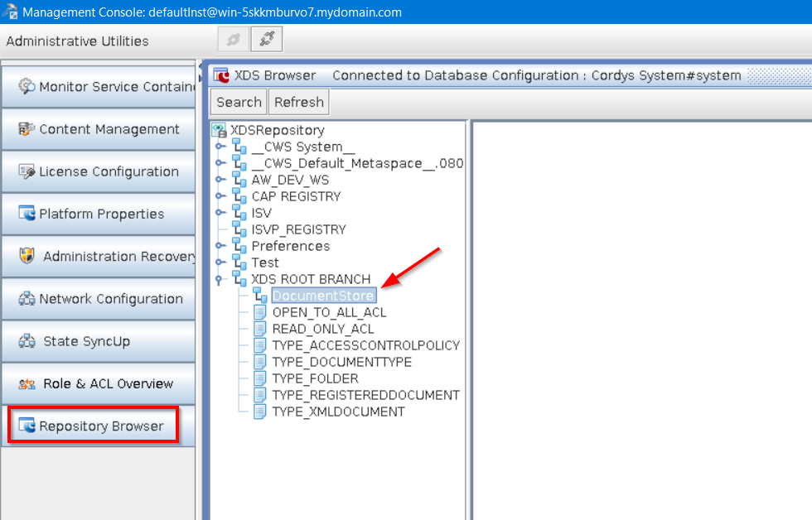812x520 pixels.
Task: Expand the __CWS System__ tree node
Action: pos(220,147)
